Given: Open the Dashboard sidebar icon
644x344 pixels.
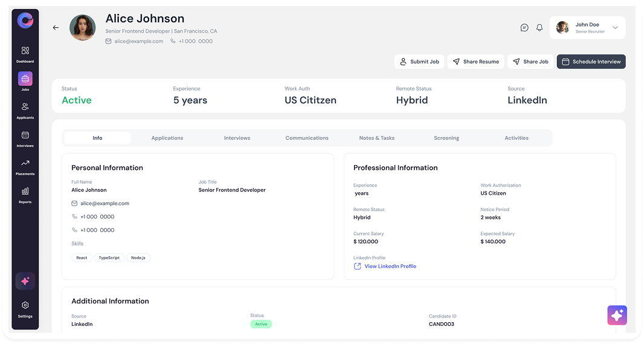Looking at the screenshot, I should [25, 51].
